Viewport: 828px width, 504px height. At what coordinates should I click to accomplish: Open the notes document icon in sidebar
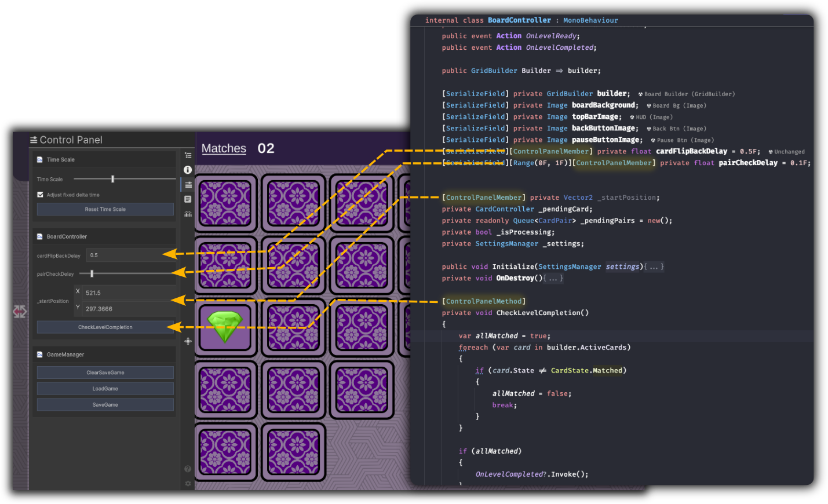coord(188,199)
